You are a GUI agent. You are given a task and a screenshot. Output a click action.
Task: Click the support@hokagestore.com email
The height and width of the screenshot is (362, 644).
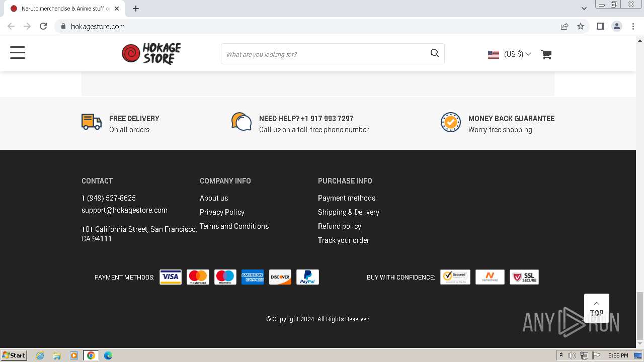[124, 210]
